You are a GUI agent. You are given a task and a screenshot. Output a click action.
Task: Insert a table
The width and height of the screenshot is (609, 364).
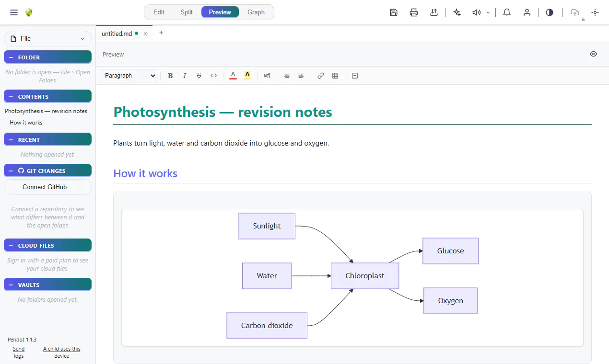click(x=335, y=76)
